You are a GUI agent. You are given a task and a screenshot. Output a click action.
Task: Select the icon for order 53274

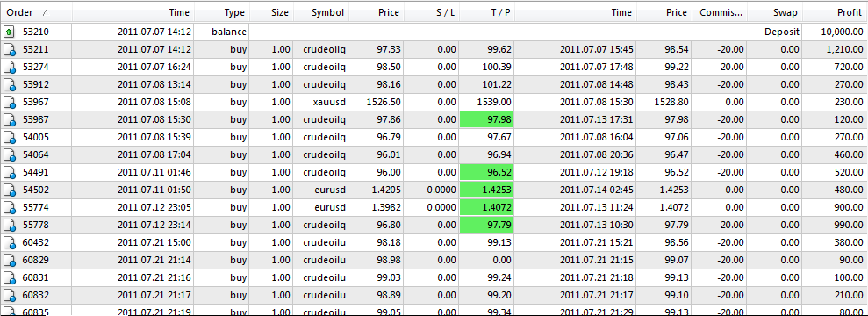click(x=9, y=68)
